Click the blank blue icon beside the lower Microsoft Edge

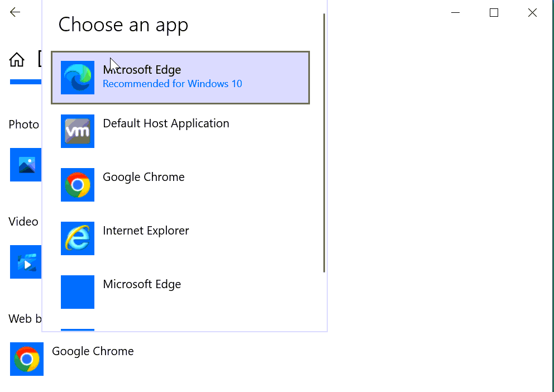[x=78, y=292]
